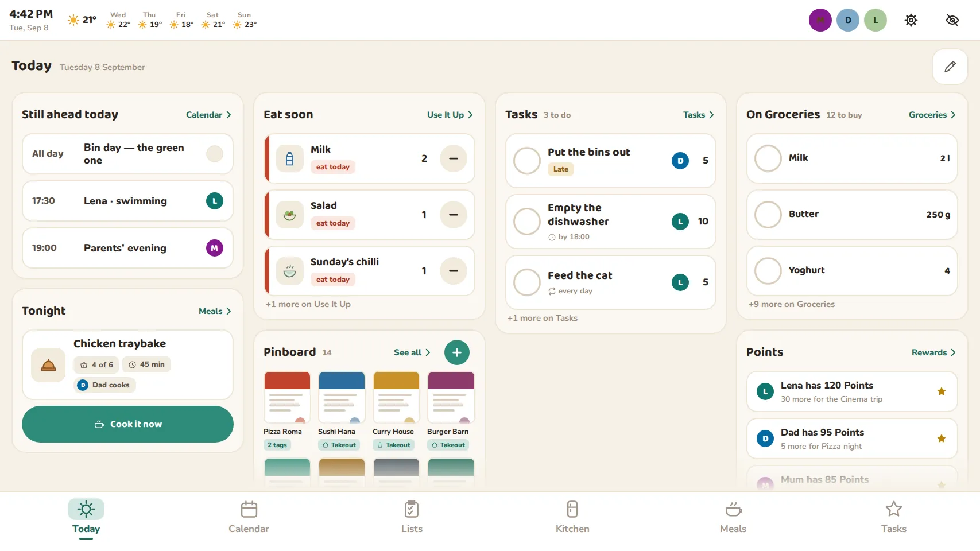Toggle the crossed-eye privacy icon
The height and width of the screenshot is (551, 980).
[x=952, y=20]
